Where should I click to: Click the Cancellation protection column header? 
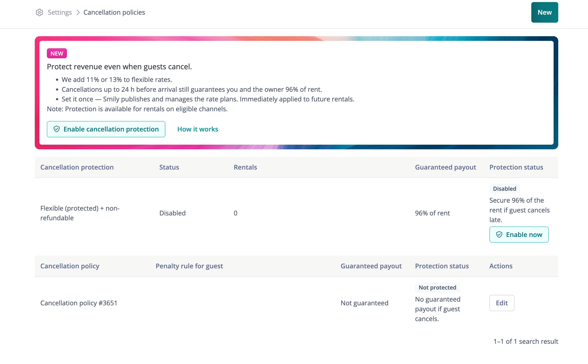(x=77, y=167)
